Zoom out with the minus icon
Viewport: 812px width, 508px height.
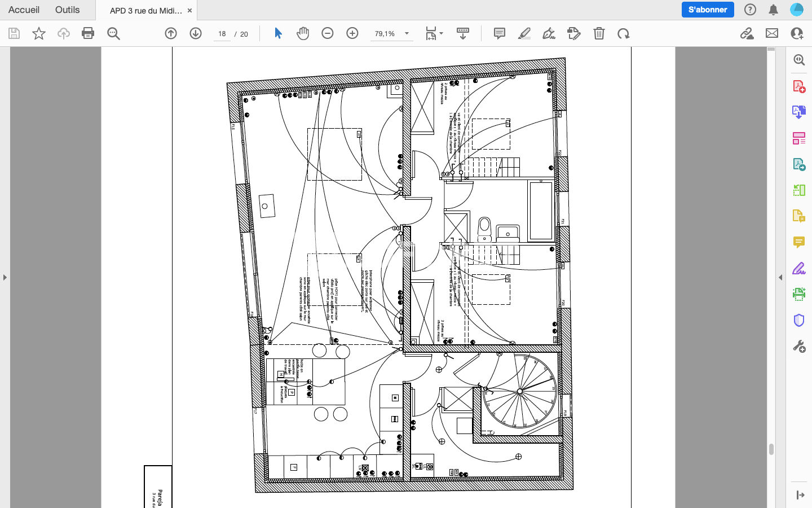click(328, 33)
